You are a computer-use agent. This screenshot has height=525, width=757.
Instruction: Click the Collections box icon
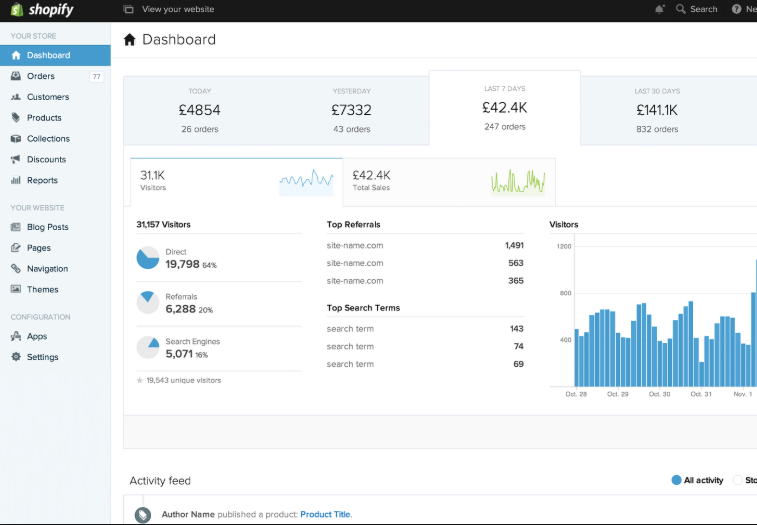click(16, 139)
